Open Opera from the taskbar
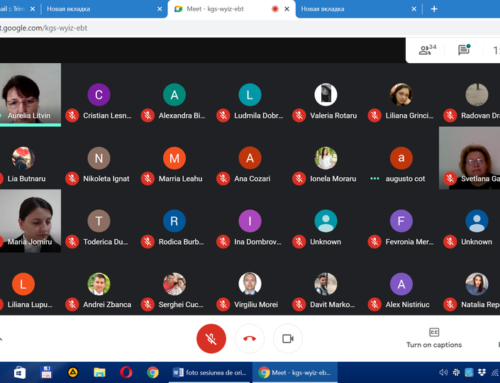500x383 pixels. tap(126, 372)
